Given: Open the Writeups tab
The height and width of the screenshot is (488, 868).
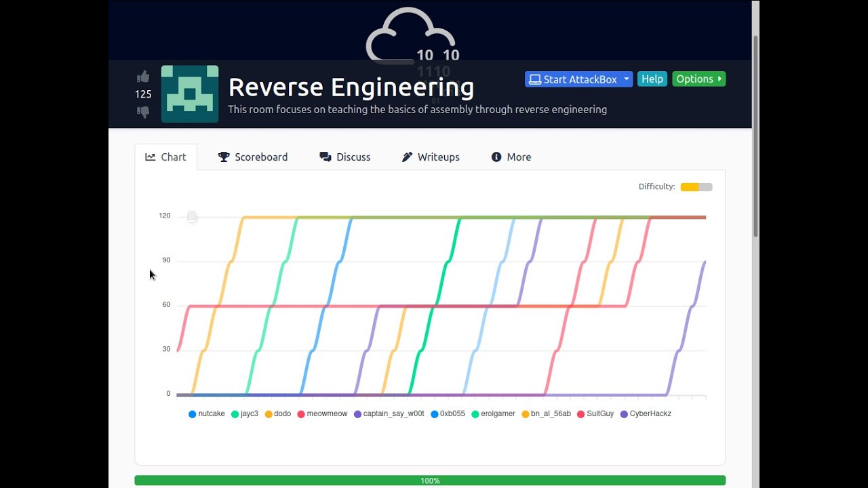Looking at the screenshot, I should (431, 157).
